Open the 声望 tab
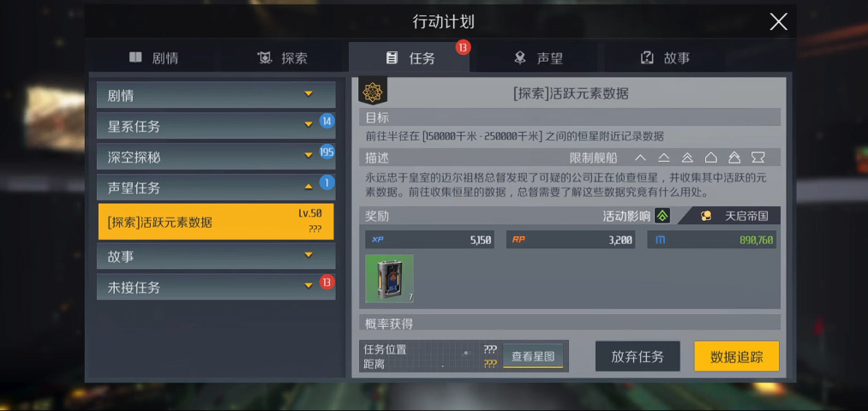 coord(538,58)
